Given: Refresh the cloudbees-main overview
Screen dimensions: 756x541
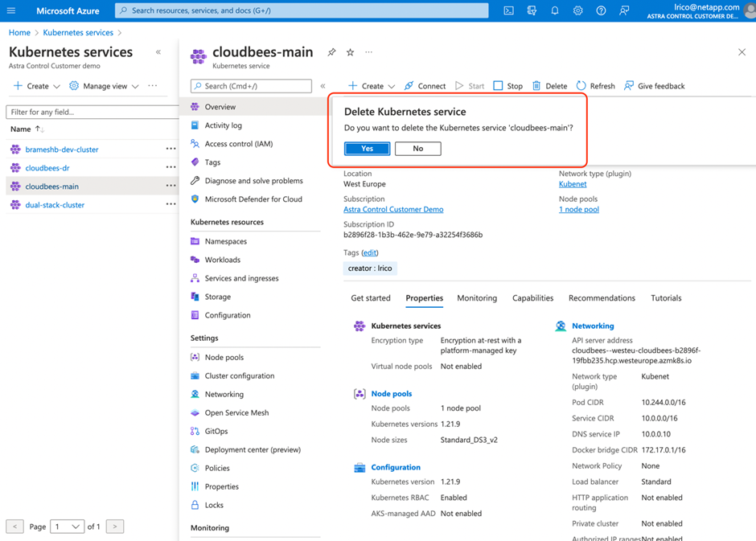Looking at the screenshot, I should coord(596,86).
